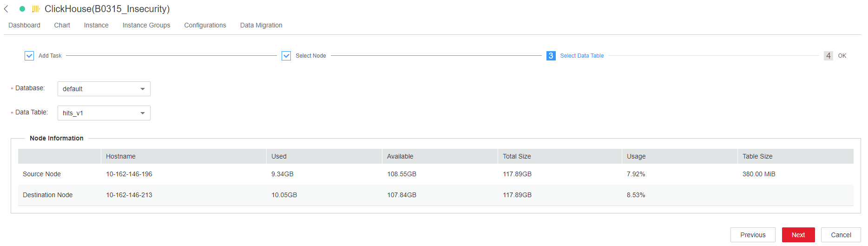Open the Configurations tab
Screen dimensions: 868x246
click(x=205, y=25)
